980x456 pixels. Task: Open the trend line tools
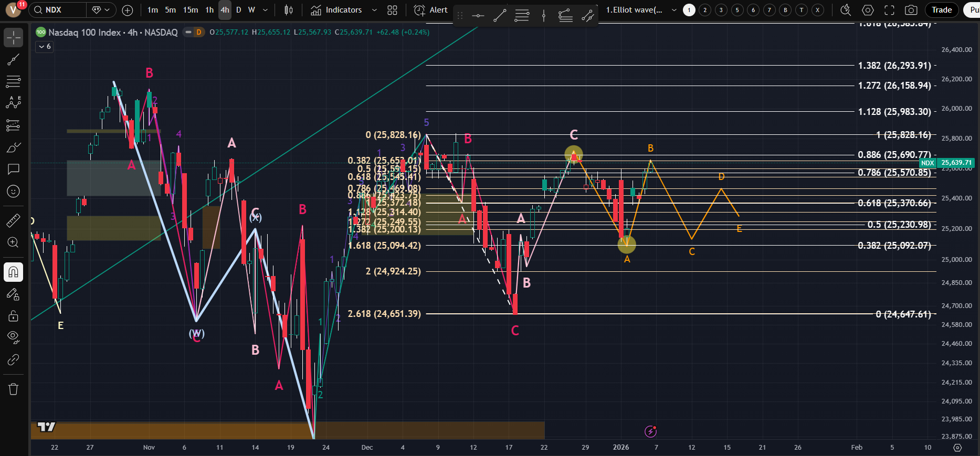[13, 60]
